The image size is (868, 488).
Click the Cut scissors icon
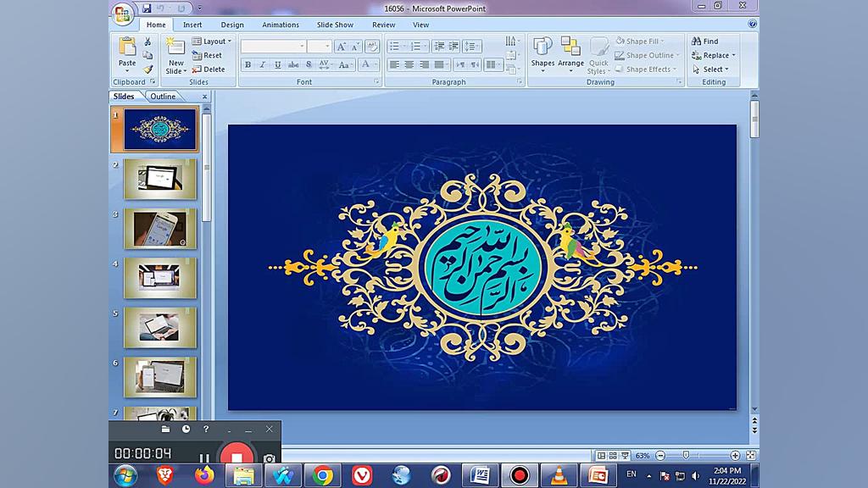tap(147, 42)
